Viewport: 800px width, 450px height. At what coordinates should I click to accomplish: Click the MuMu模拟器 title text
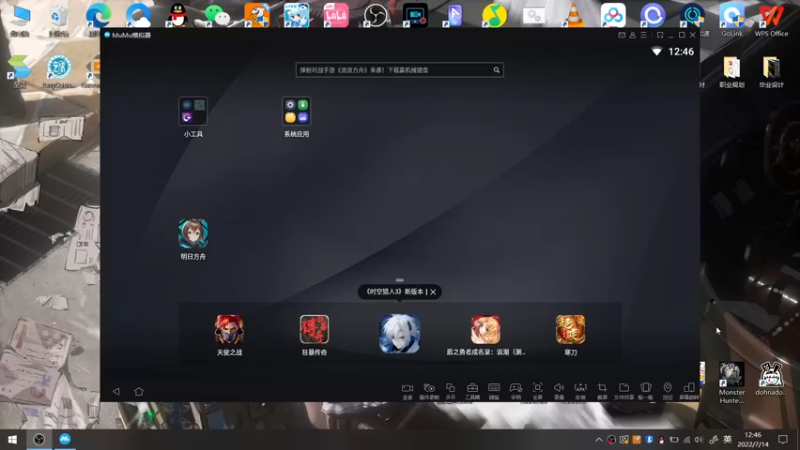pyautogui.click(x=131, y=35)
